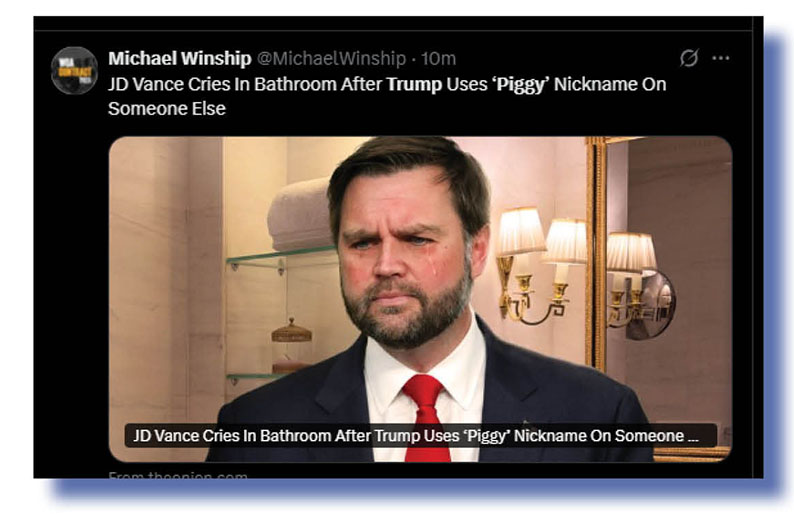The image size is (794, 514).
Task: Open the JD Vance article preview image
Action: click(x=420, y=299)
